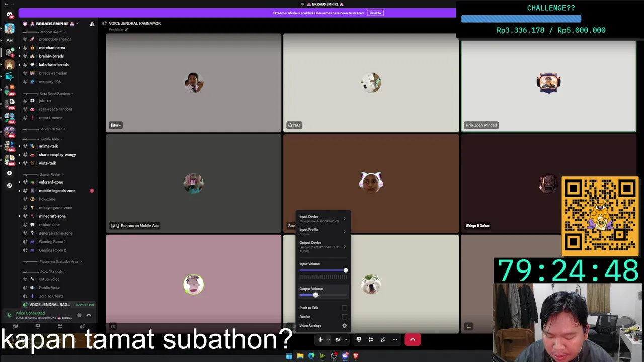
Task: Open the AH server in server list
Action: (9, 40)
